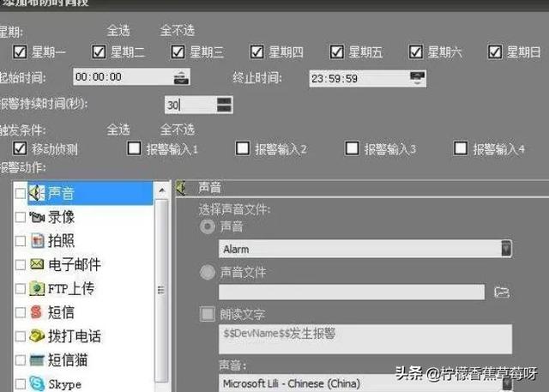
Task: Adjust the 终止时间 spinner arrows
Action: pyautogui.click(x=417, y=78)
